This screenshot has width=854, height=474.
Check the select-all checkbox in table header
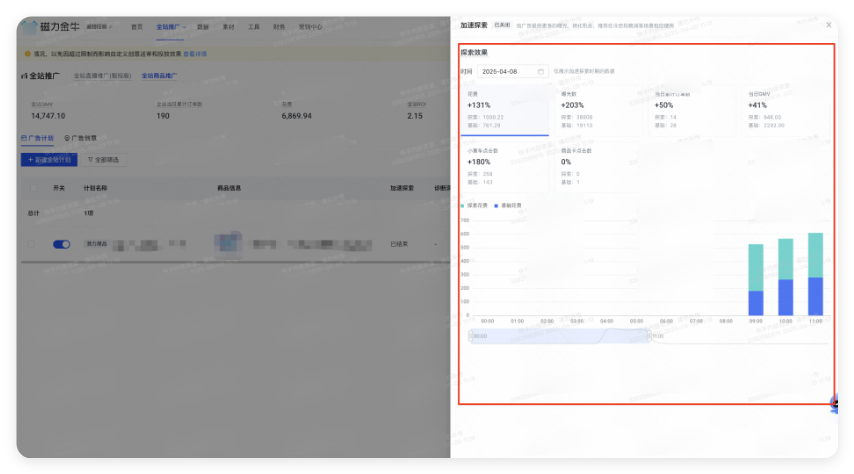[30, 187]
